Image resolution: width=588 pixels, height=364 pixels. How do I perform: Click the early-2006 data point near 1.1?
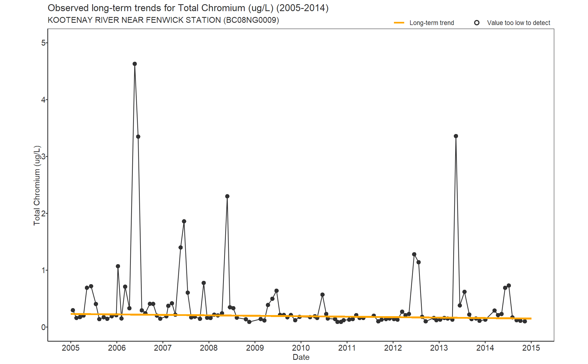[x=118, y=266]
